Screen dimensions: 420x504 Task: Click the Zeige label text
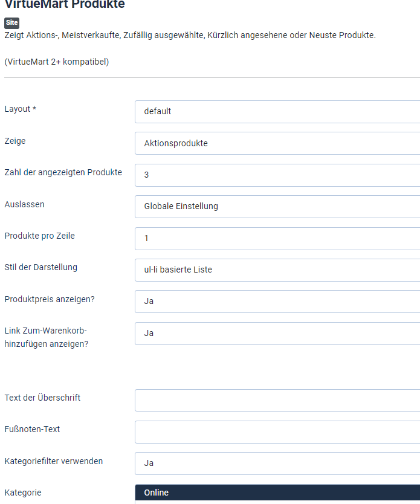(x=15, y=141)
